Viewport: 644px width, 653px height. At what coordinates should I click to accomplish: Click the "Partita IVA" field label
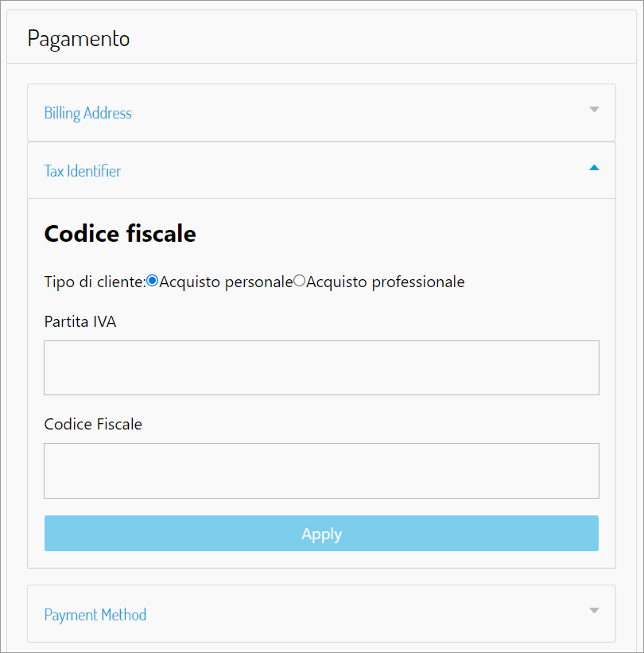(x=80, y=321)
